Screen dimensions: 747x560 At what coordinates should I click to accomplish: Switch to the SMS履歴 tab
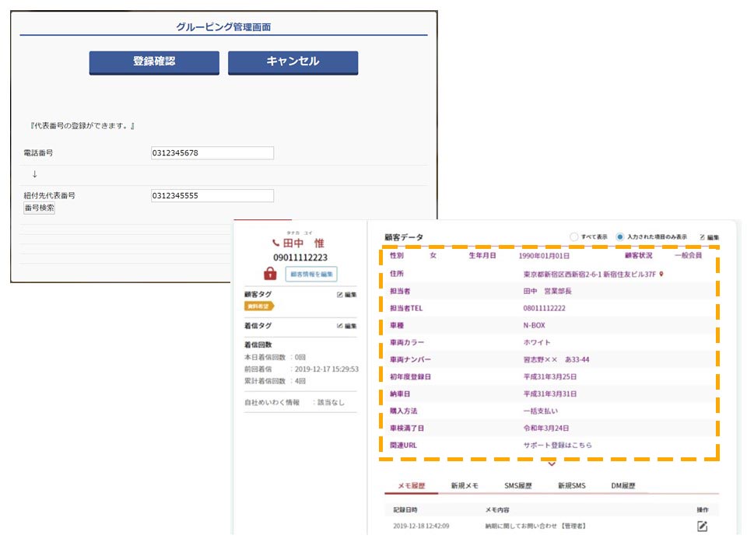[x=518, y=485]
